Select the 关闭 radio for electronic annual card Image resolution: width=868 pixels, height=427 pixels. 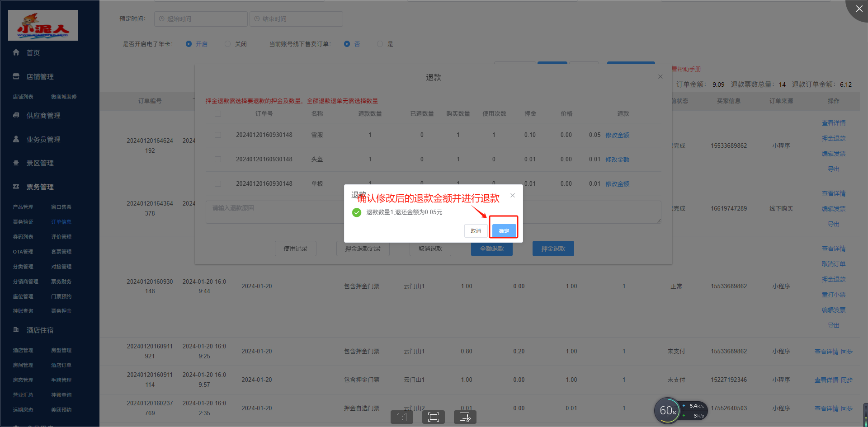tap(228, 44)
